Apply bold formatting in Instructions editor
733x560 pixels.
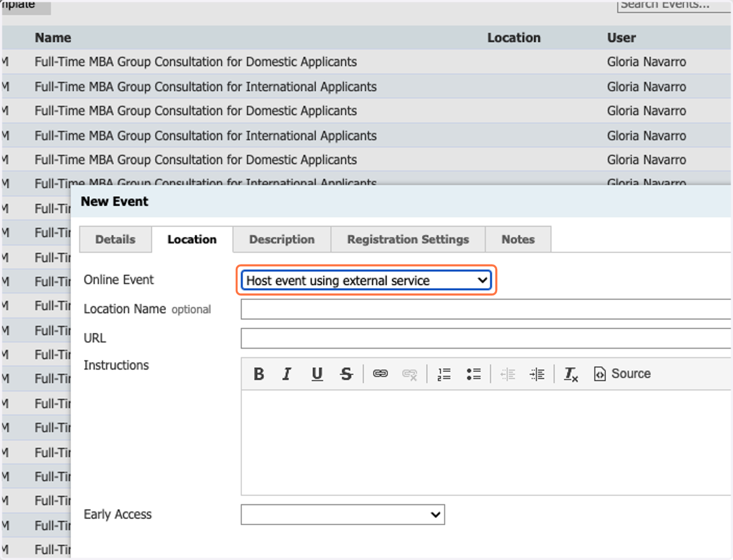pyautogui.click(x=258, y=374)
